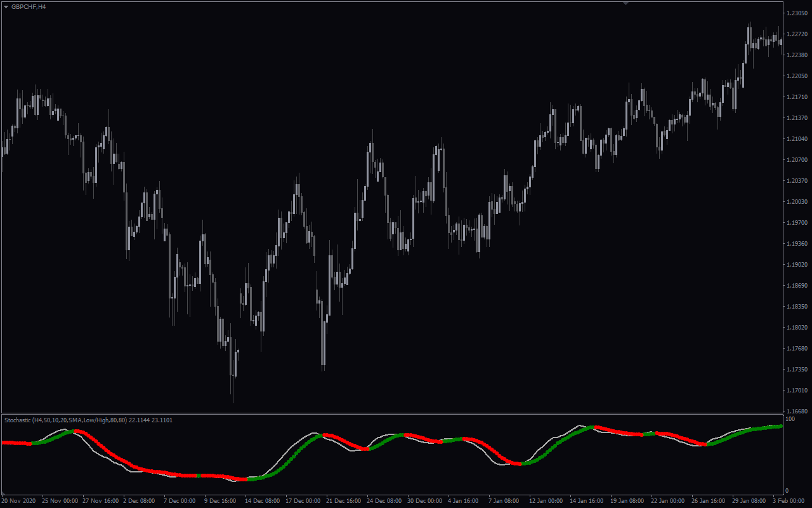This screenshot has height=508, width=812.
Task: Click price label 1.19020 on the scale
Action: tap(797, 264)
